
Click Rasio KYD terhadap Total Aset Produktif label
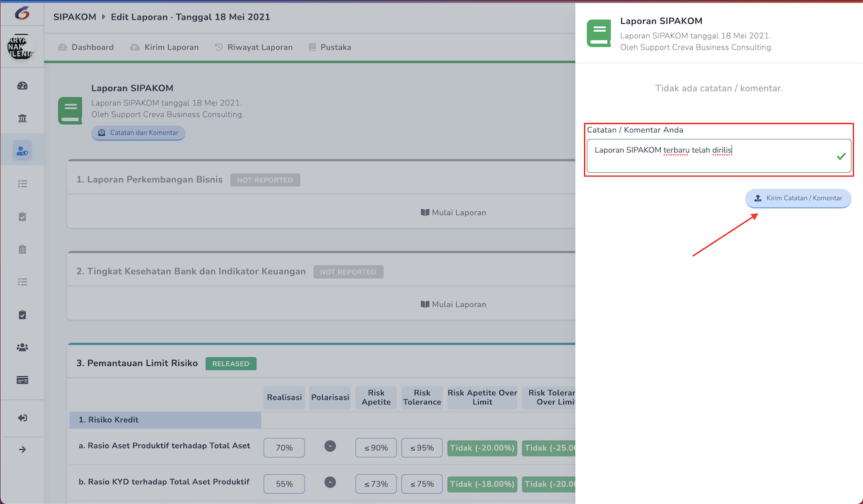click(x=164, y=482)
